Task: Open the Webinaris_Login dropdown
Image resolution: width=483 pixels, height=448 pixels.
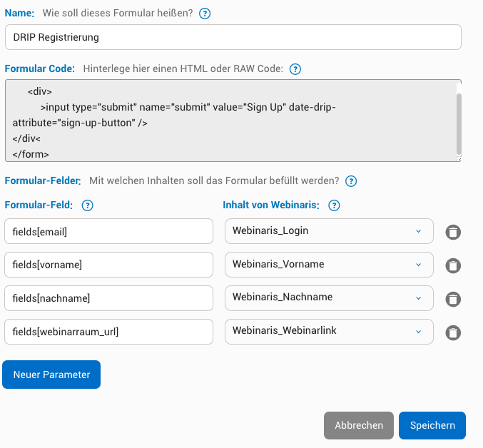Action: tap(329, 231)
